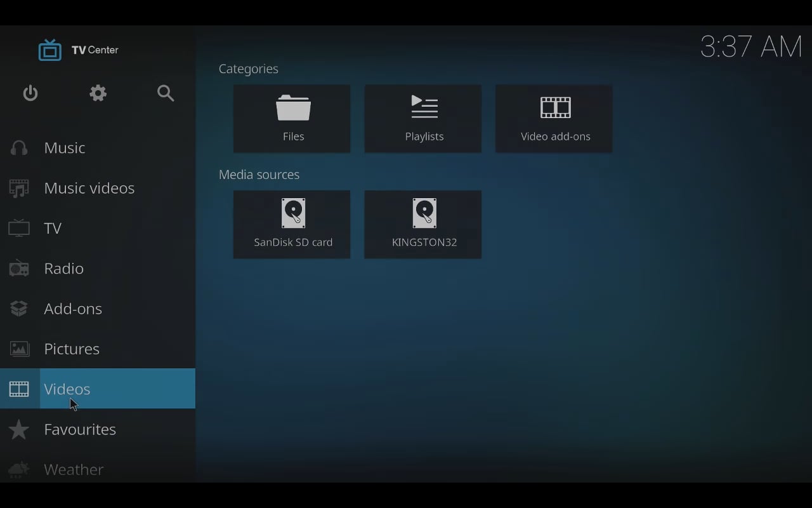
Task: Select the film strip Videos icon
Action: click(19, 389)
